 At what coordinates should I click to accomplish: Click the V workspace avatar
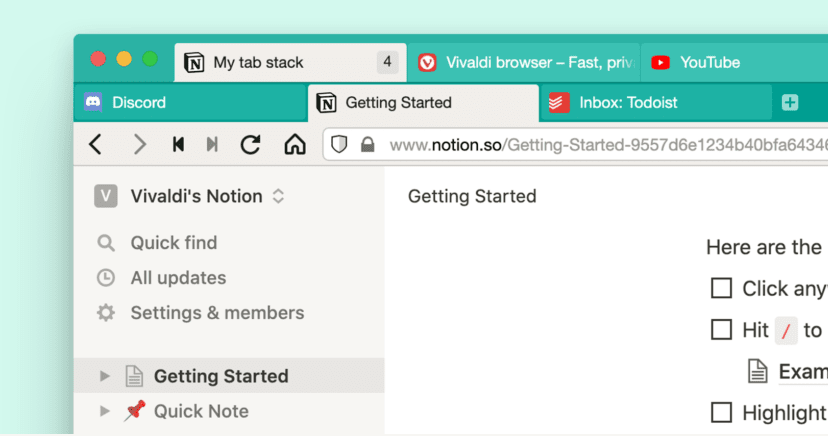(x=106, y=196)
